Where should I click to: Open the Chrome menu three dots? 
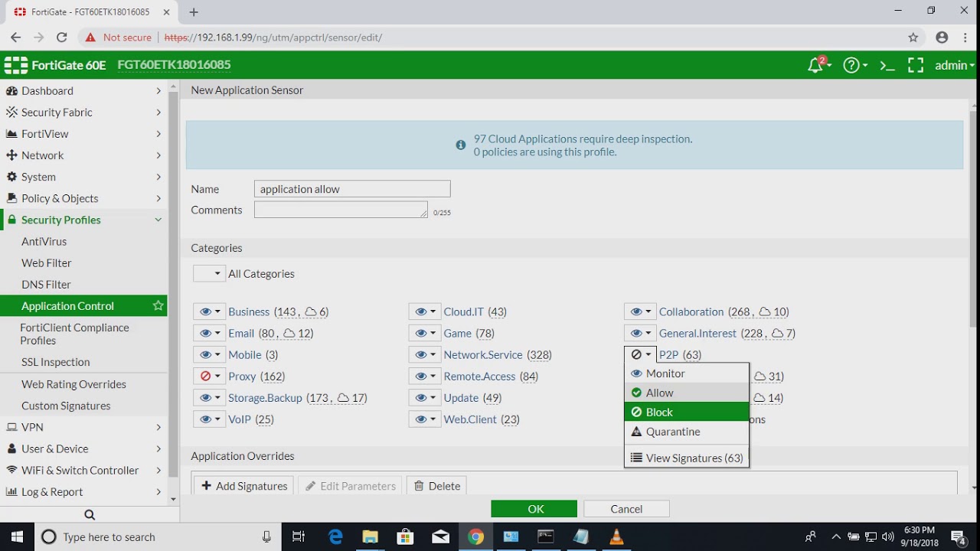click(965, 37)
